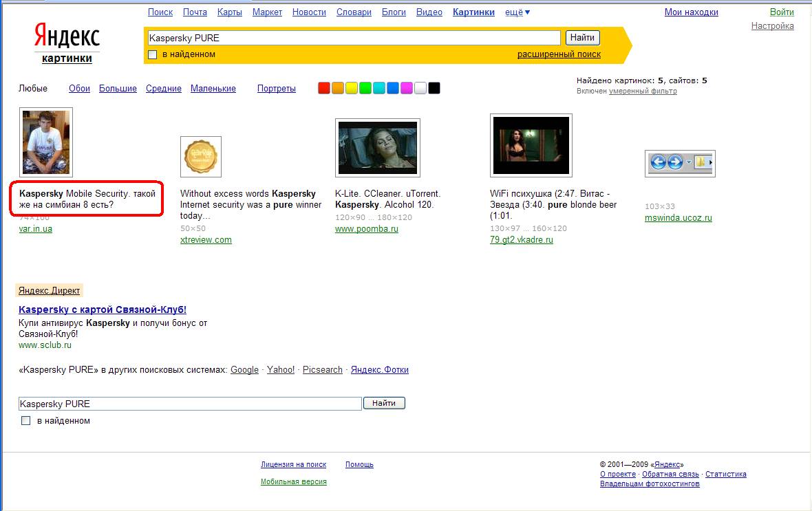The width and height of the screenshot is (812, 511).
Task: Tick the bottom 'в найденном' checkbox
Action: [x=26, y=421]
